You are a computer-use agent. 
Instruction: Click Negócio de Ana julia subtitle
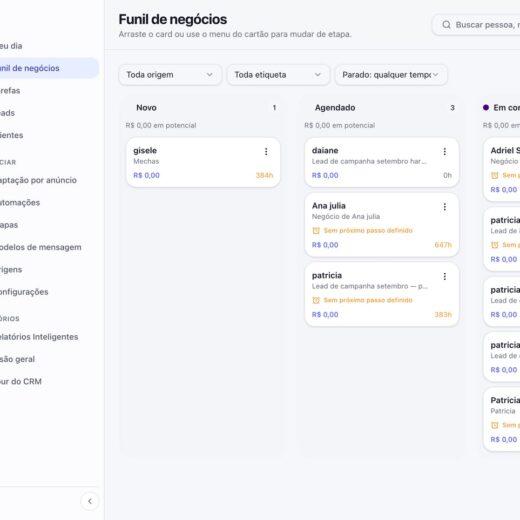click(346, 217)
